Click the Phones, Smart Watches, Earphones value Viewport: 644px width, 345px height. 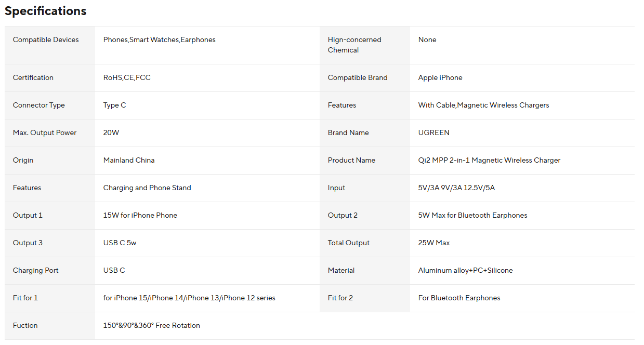click(x=159, y=39)
